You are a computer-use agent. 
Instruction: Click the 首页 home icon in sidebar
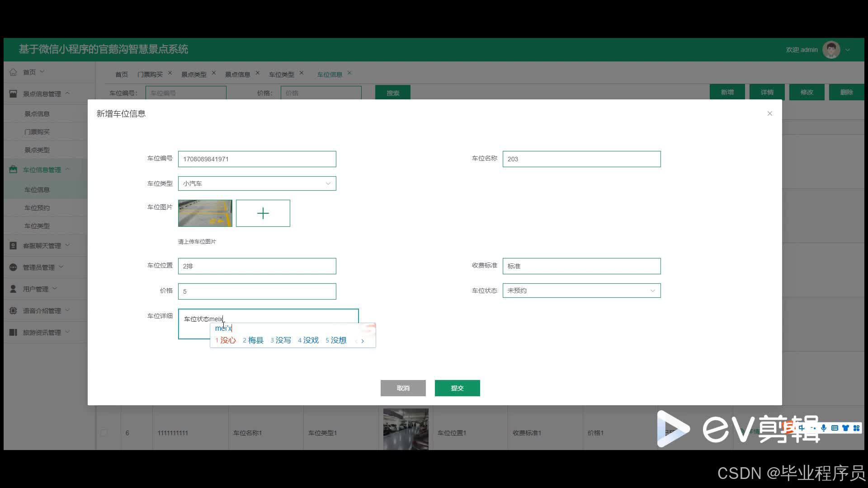coord(13,72)
